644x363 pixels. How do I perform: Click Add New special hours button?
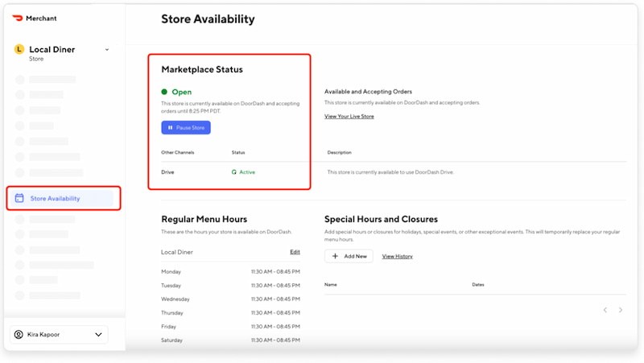pos(349,256)
